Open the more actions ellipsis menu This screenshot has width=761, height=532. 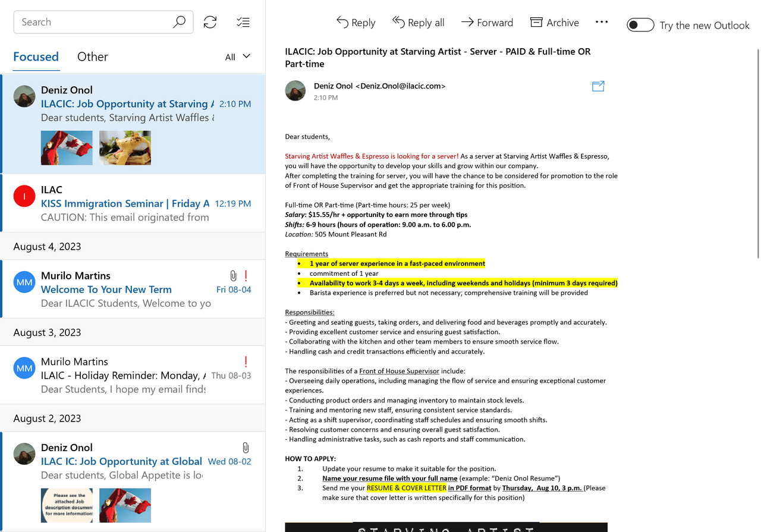click(602, 22)
